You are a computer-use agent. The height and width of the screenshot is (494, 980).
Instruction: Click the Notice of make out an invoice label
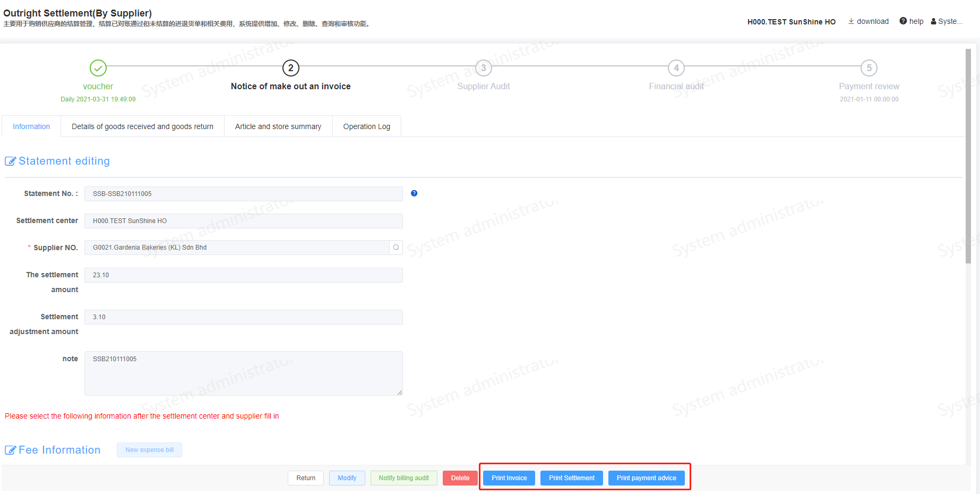[291, 86]
